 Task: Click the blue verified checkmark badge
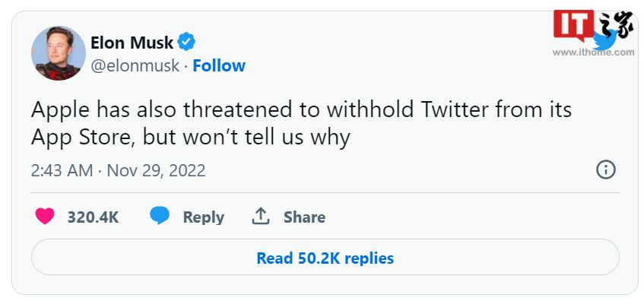186,42
